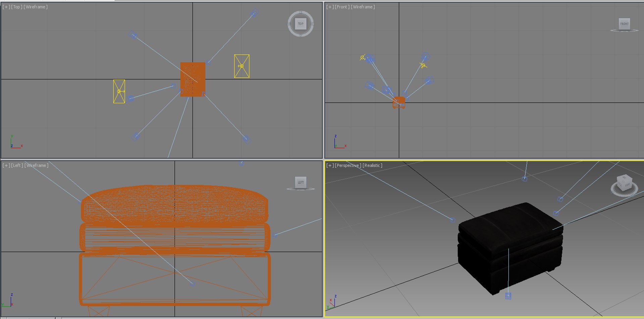This screenshot has width=644, height=319.
Task: Select the lower right camera in the Front viewport
Action: click(x=429, y=81)
